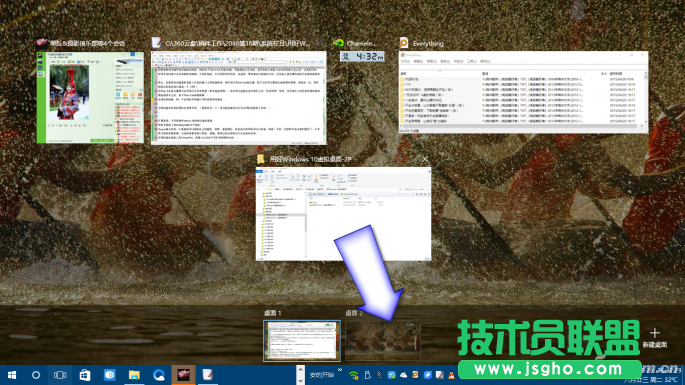685x385 pixels.
Task: Toggle the Task View taskbar button
Action: (60, 375)
